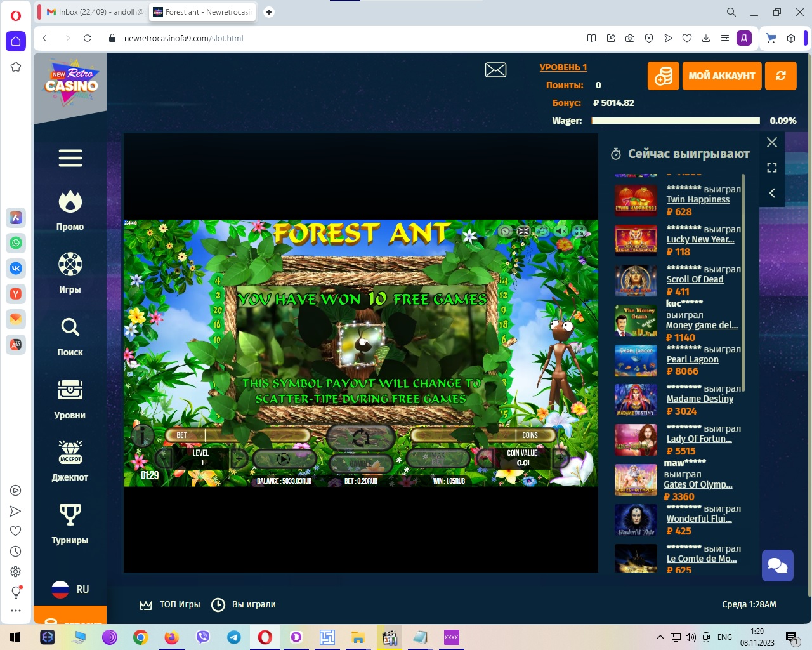Screen dimensions: 812x650
Task: Open Telegram from the taskbar
Action: [x=234, y=637]
